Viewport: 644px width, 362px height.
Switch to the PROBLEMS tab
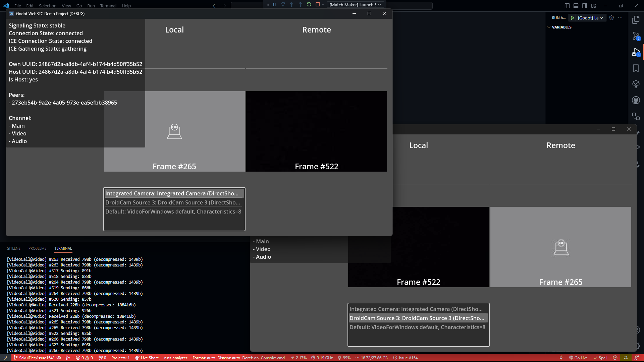pos(38,248)
